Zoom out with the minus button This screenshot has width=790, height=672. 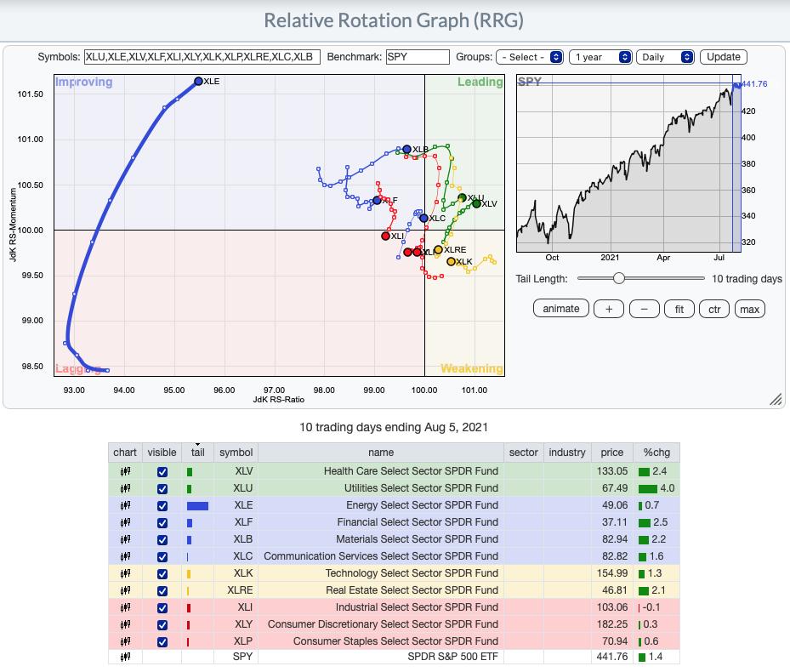pos(644,309)
